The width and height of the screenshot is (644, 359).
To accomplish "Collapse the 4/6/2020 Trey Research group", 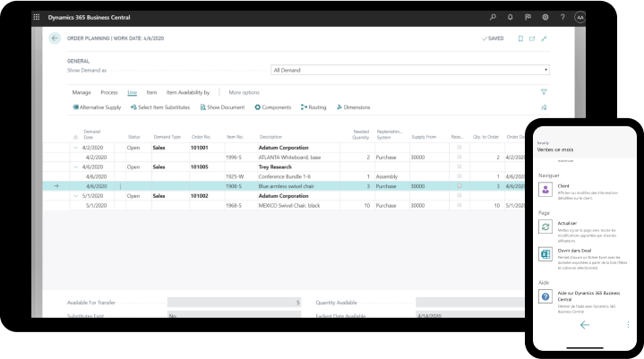I will (75, 167).
